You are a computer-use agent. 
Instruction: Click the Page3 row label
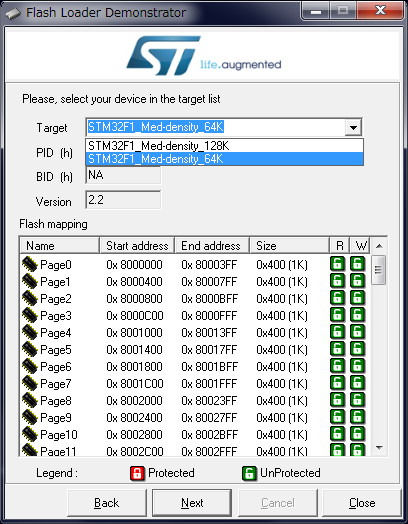pyautogui.click(x=56, y=316)
